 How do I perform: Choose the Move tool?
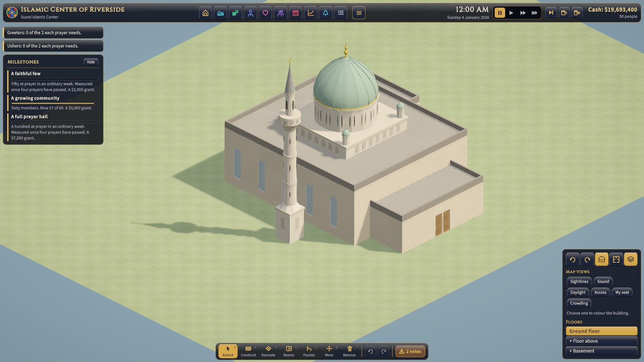tap(329, 351)
